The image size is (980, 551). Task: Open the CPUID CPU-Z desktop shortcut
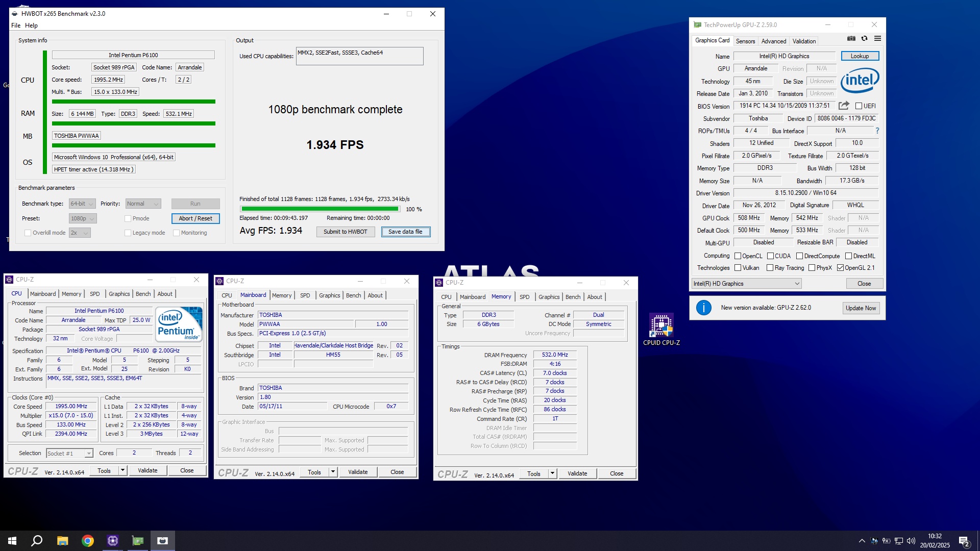pyautogui.click(x=661, y=330)
